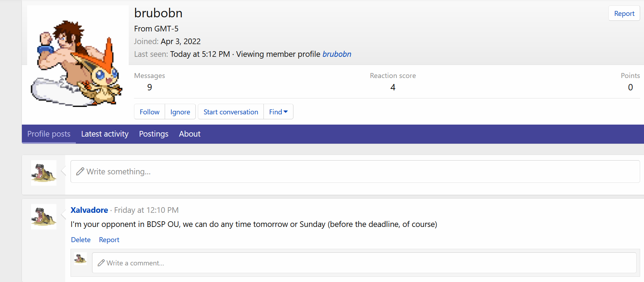Screen dimensions: 644x282
Task: Click Xalvadore's avatar beside the Friday post
Action: point(44,217)
